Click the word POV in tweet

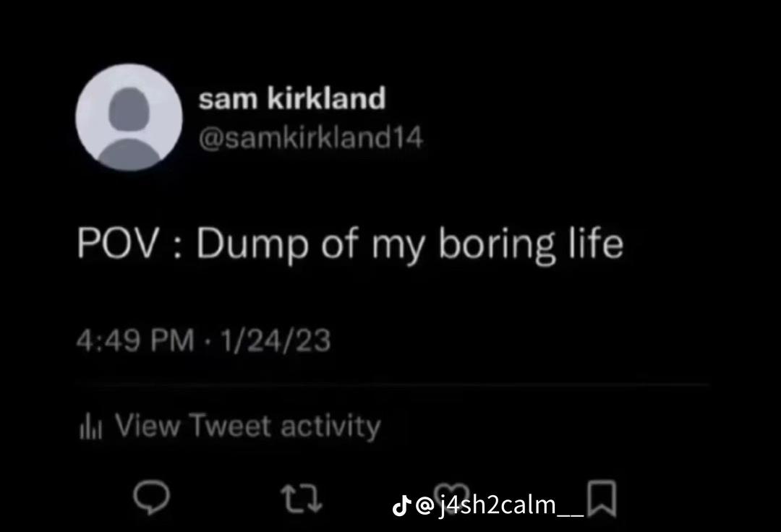click(x=117, y=244)
